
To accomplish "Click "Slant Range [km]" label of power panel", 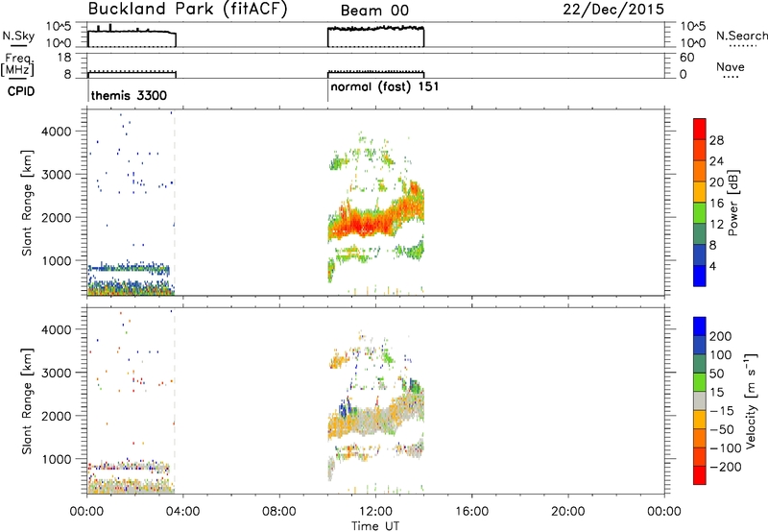I will click(x=27, y=203).
